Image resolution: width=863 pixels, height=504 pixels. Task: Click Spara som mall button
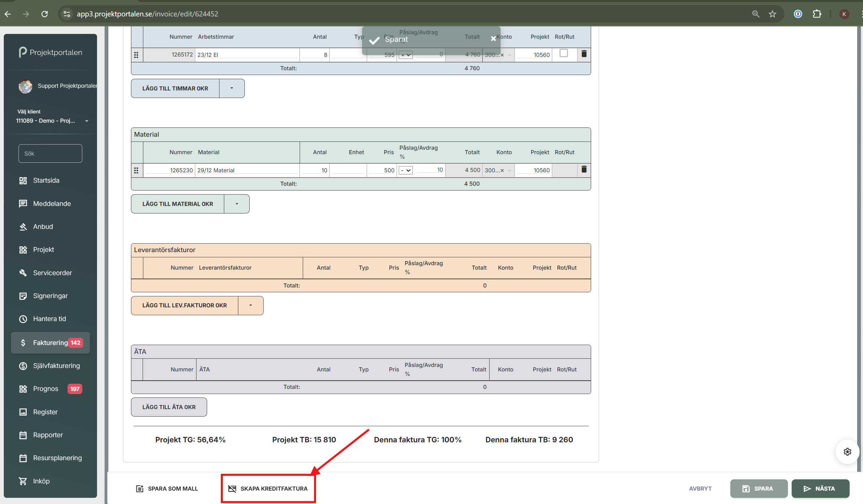(167, 489)
